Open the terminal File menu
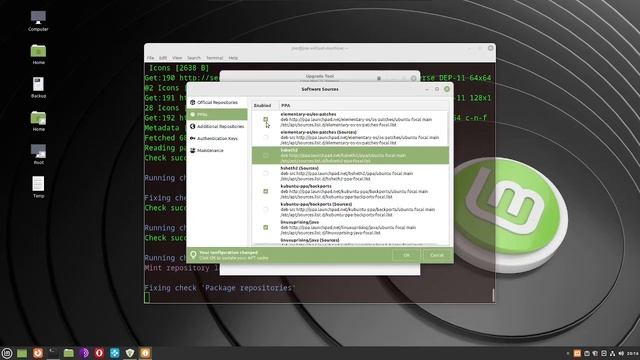 (x=151, y=58)
